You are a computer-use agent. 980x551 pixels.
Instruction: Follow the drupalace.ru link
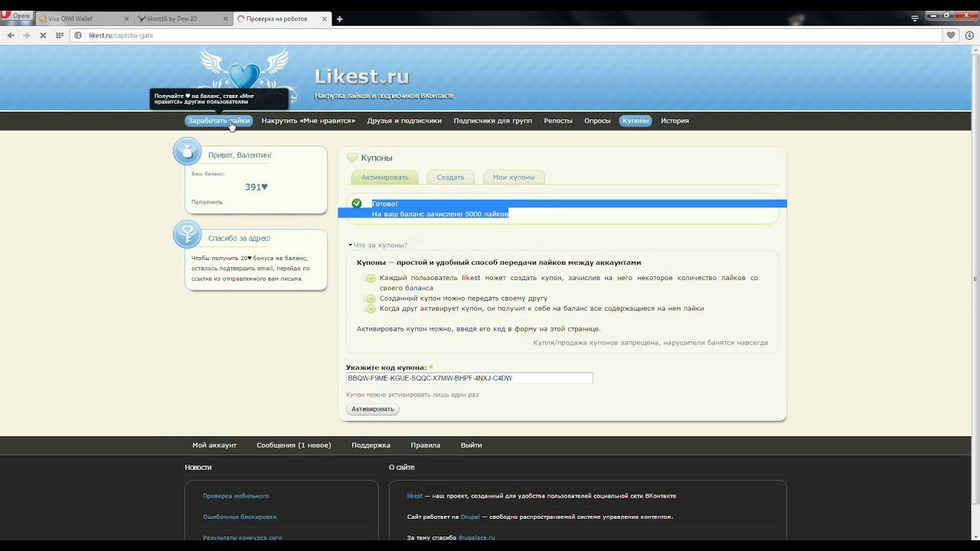[x=476, y=537]
